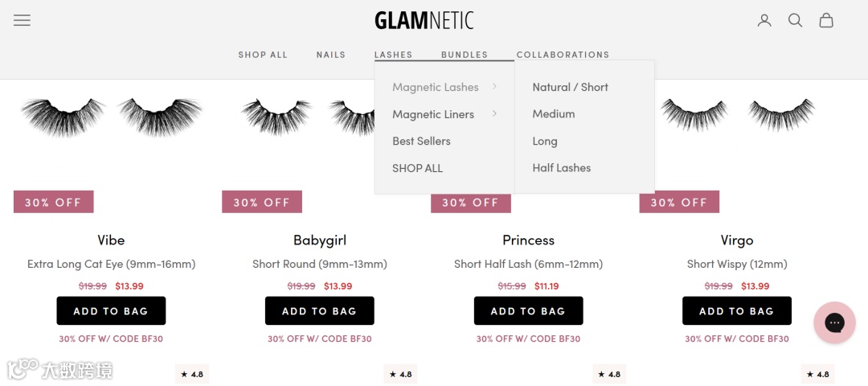Open the Virgo product title
868x386 pixels.
point(737,240)
